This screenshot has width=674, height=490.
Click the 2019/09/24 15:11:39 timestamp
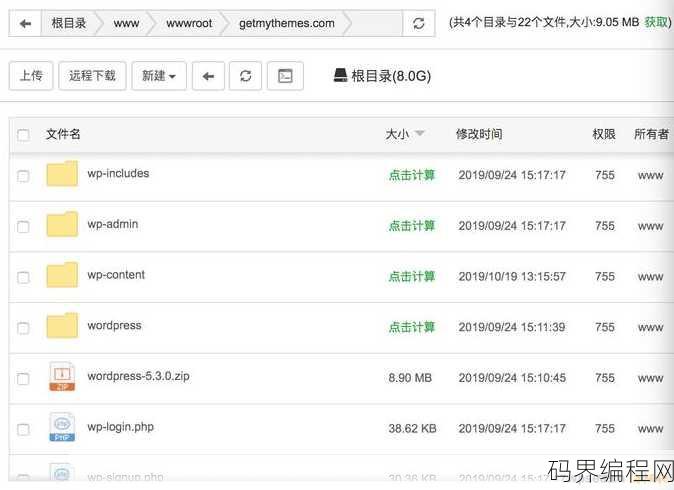click(512, 328)
